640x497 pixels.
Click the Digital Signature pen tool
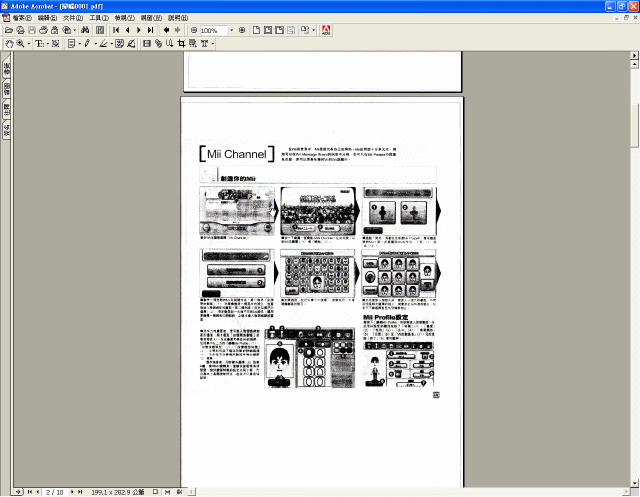click(x=131, y=44)
